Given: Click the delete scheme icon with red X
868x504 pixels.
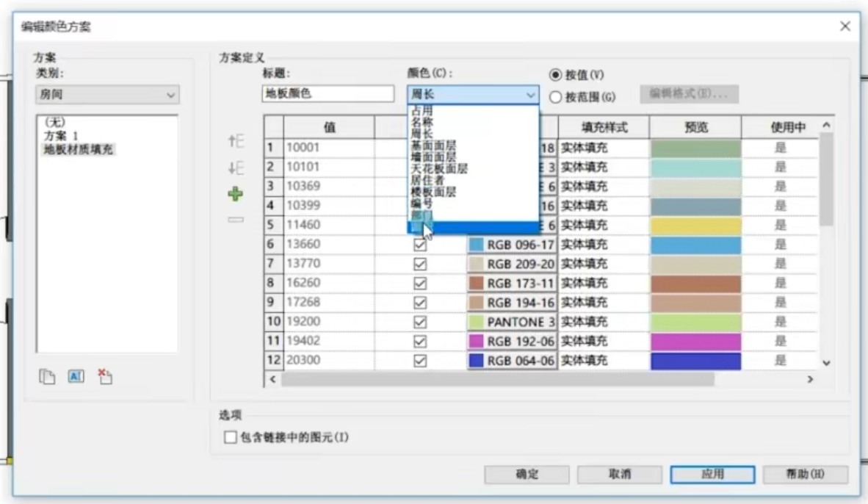Looking at the screenshot, I should click(104, 377).
